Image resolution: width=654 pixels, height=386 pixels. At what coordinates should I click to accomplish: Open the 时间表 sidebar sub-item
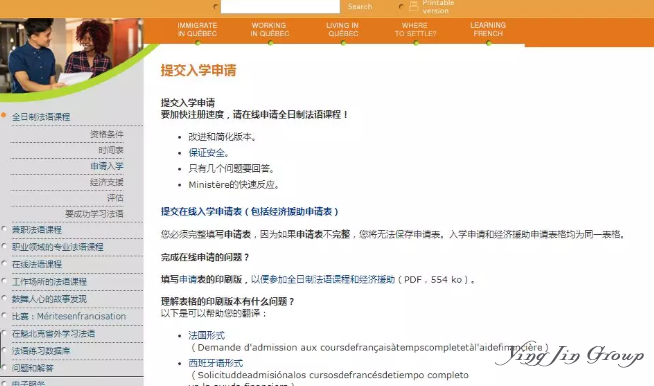111,150
